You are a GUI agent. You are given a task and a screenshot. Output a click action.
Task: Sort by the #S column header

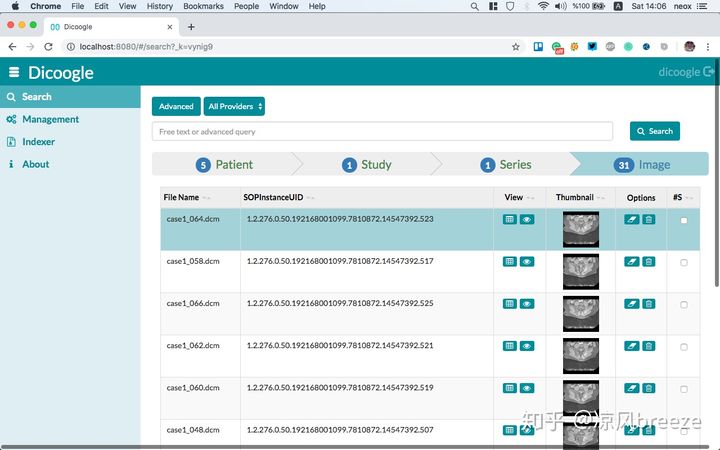(x=683, y=197)
